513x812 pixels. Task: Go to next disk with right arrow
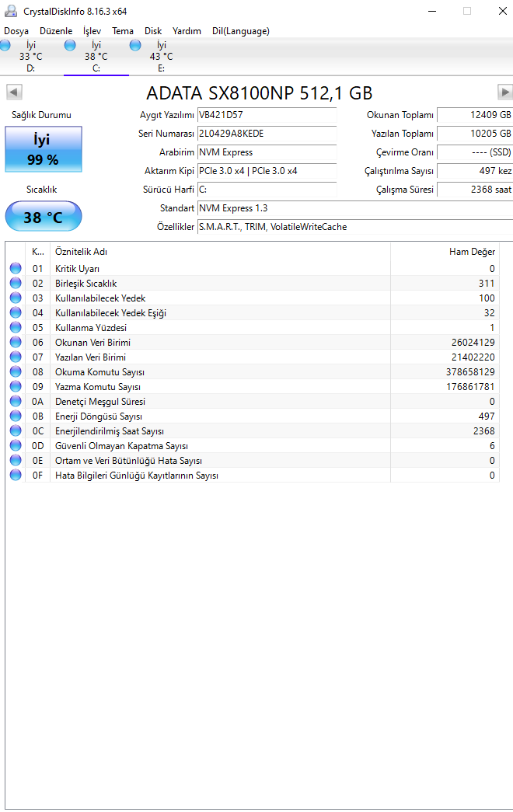[504, 92]
